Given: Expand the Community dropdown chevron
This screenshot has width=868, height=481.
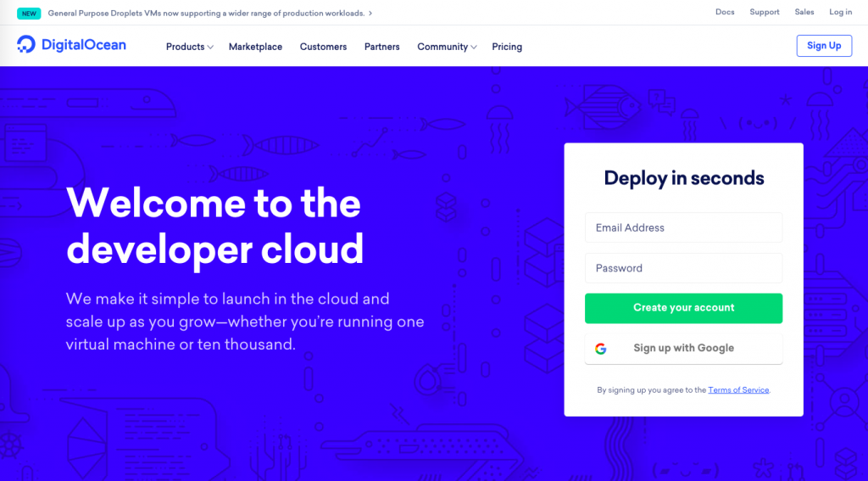Looking at the screenshot, I should [x=474, y=48].
